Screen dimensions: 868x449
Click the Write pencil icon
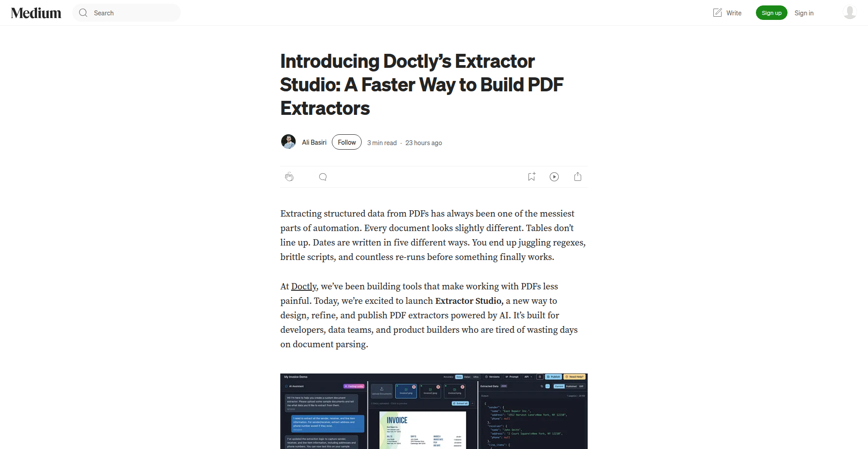click(x=717, y=13)
